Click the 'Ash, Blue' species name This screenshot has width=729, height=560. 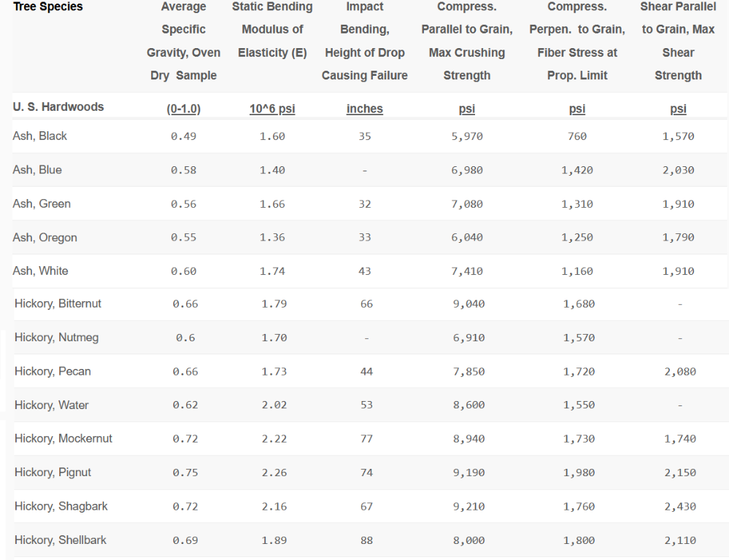[37, 170]
